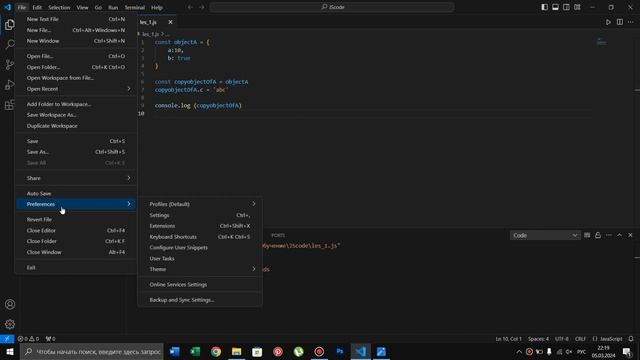Expand the Preferences submenu
The height and width of the screenshot is (360, 640).
tap(76, 204)
